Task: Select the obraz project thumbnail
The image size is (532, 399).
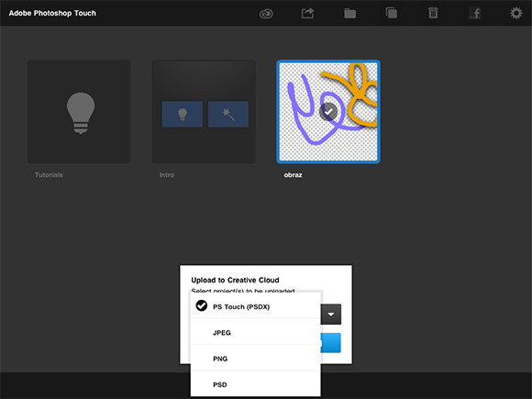Action: click(x=328, y=112)
